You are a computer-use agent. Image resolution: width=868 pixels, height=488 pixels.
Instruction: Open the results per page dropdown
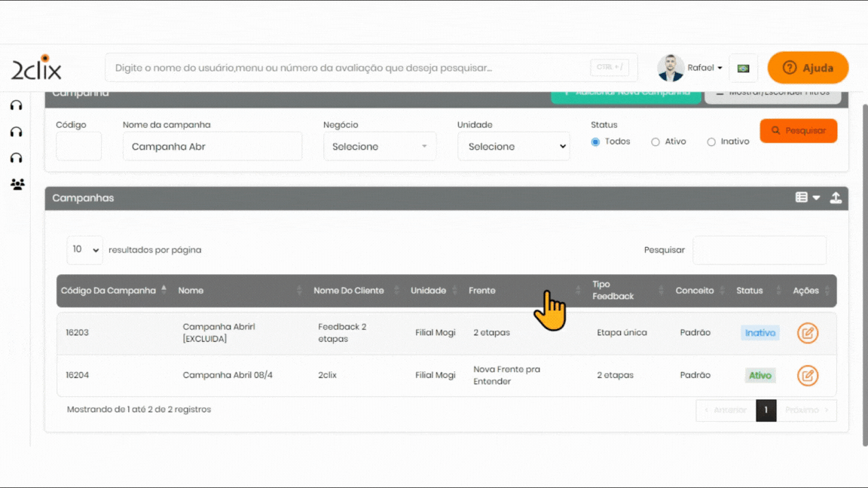[x=84, y=250]
